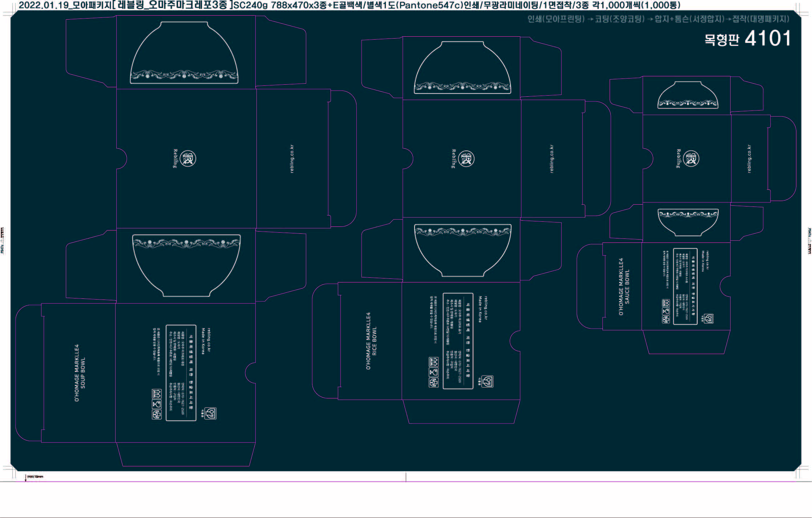
Task: Click the food-safe utensil icon on rice bowl box
Action: click(x=487, y=382)
